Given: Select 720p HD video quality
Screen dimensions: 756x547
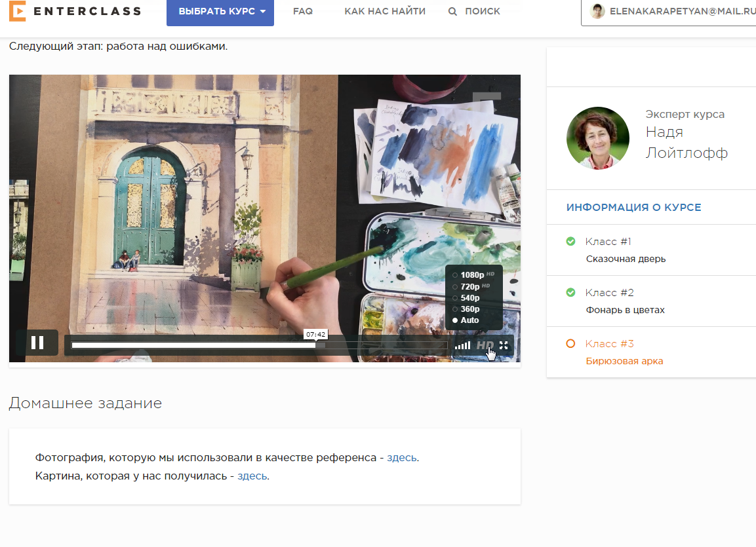Looking at the screenshot, I should coord(471,286).
